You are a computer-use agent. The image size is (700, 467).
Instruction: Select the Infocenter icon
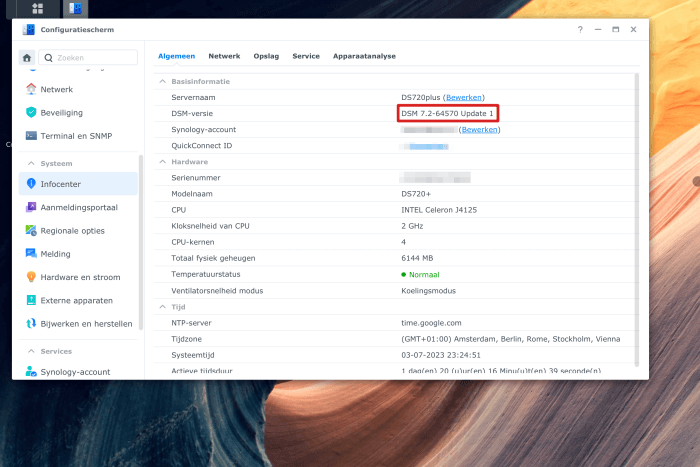(31, 183)
